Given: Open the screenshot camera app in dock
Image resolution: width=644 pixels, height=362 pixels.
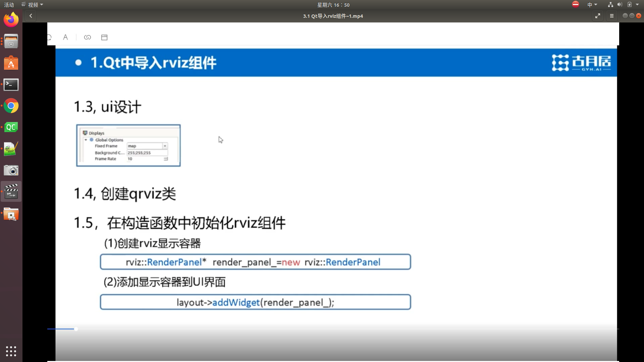Looking at the screenshot, I should pos(11,170).
